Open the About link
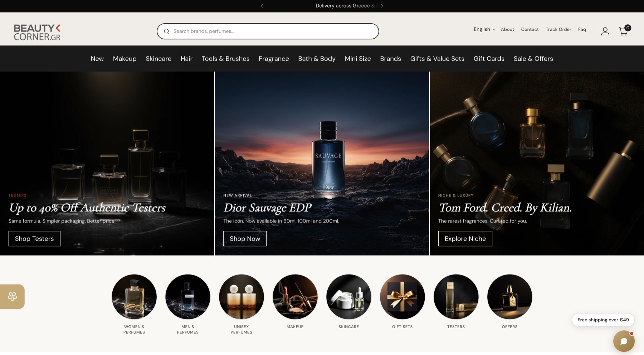 pyautogui.click(x=507, y=29)
